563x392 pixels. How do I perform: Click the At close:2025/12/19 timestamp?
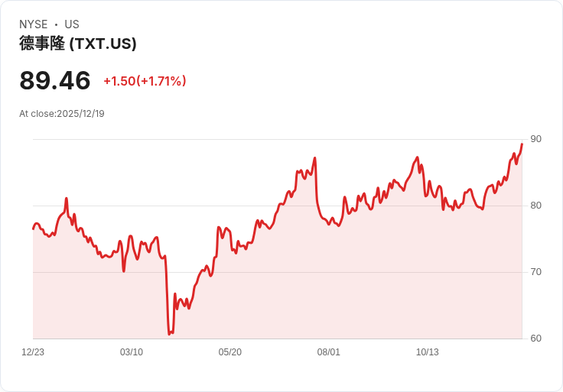tap(62, 114)
